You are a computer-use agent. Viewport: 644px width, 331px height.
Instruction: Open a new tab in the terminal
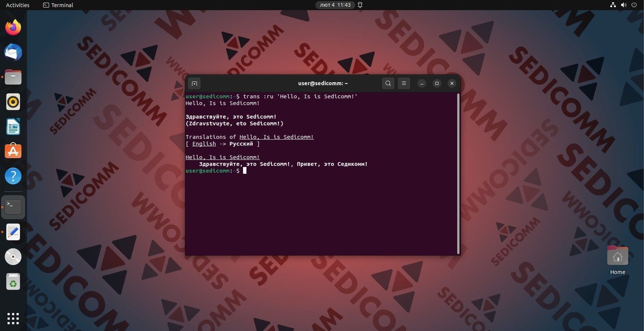click(194, 83)
